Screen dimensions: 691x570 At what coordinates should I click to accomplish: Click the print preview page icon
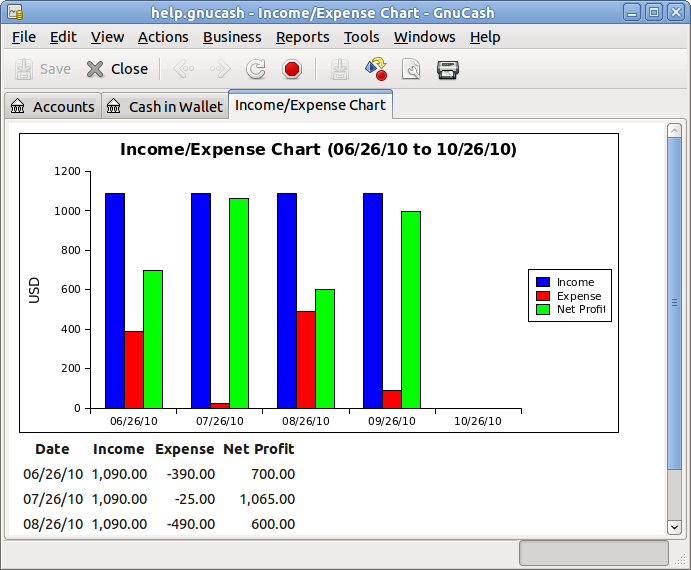coord(412,69)
